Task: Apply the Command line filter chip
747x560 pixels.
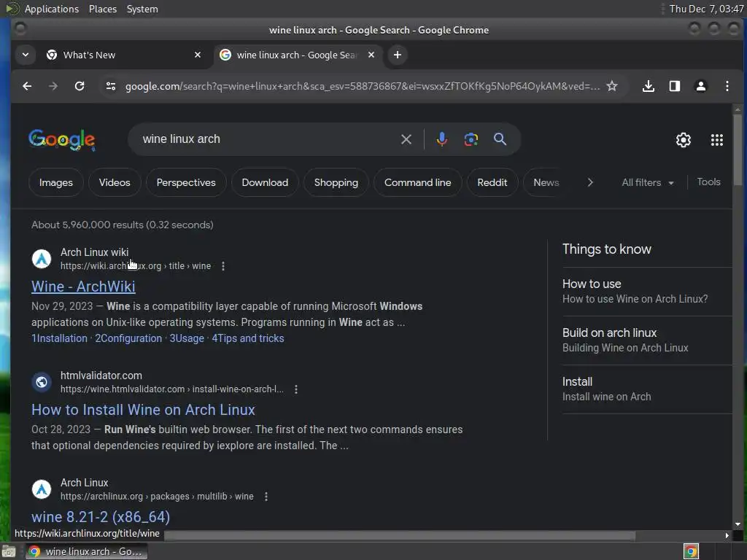Action: point(417,182)
